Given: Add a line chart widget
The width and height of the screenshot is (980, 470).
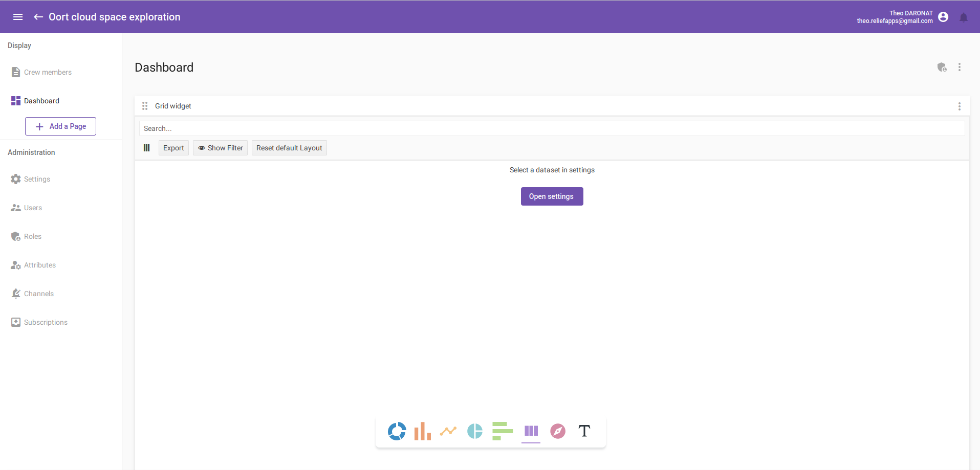Looking at the screenshot, I should click(448, 431).
